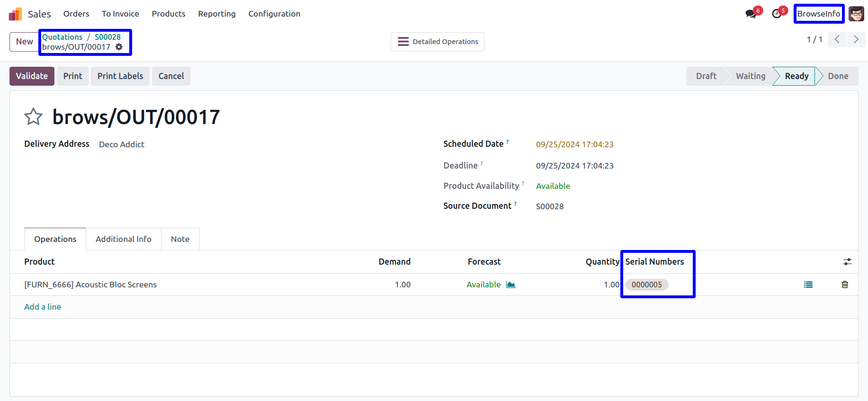This screenshot has height=401, width=868.
Task: Click Add a line link
Action: [43, 307]
